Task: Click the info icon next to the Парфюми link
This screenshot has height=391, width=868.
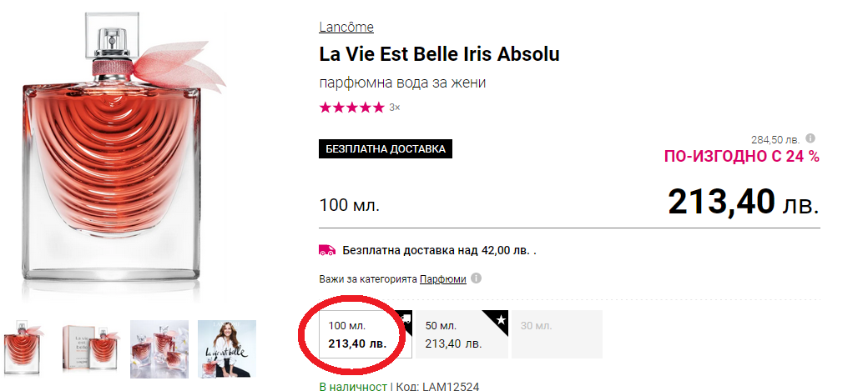Action: tap(475, 279)
